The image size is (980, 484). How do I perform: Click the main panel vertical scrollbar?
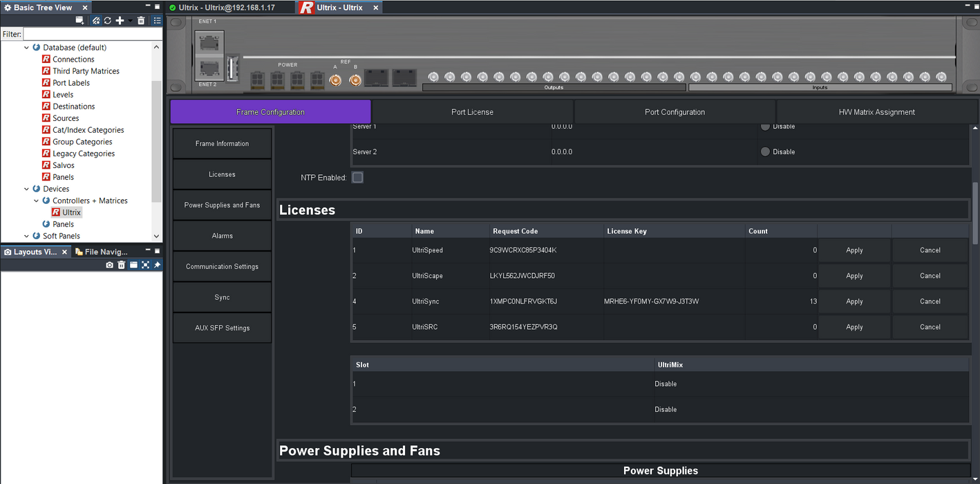point(975,213)
